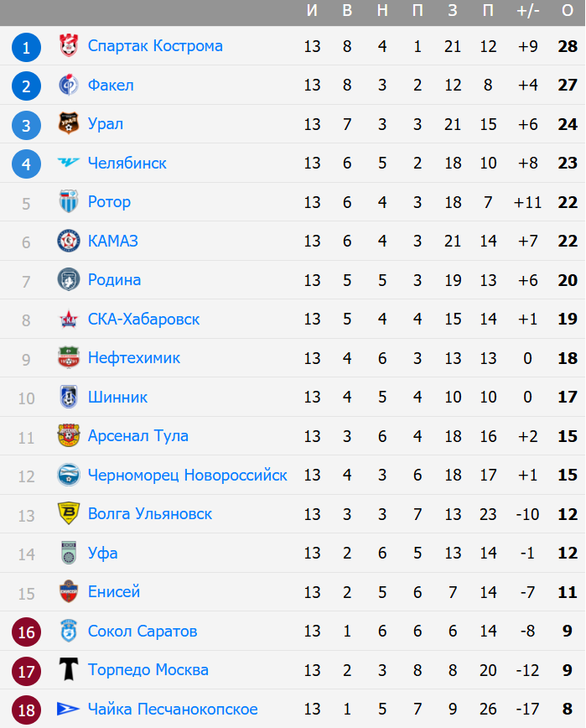Open Черноморец Новороссийск team link
The height and width of the screenshot is (728, 586).
click(x=187, y=476)
